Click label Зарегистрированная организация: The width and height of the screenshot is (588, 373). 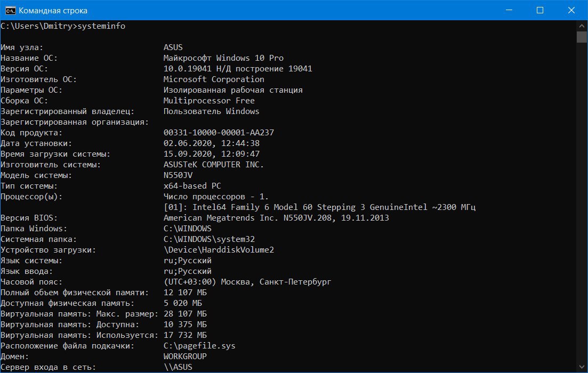tap(75, 122)
